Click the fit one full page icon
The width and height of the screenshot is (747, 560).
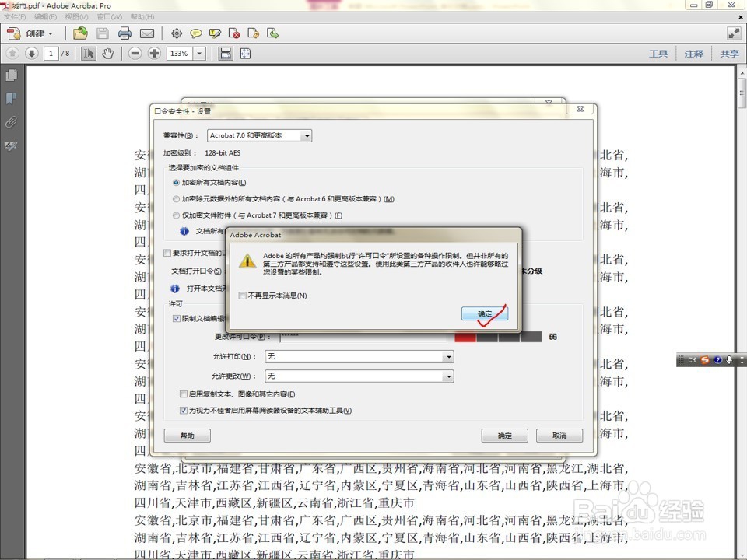245,54
